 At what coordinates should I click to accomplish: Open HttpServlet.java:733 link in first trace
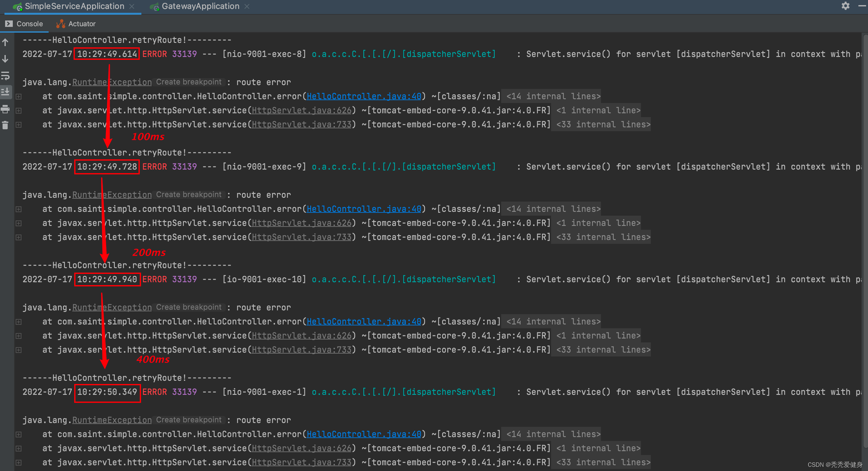(302, 125)
